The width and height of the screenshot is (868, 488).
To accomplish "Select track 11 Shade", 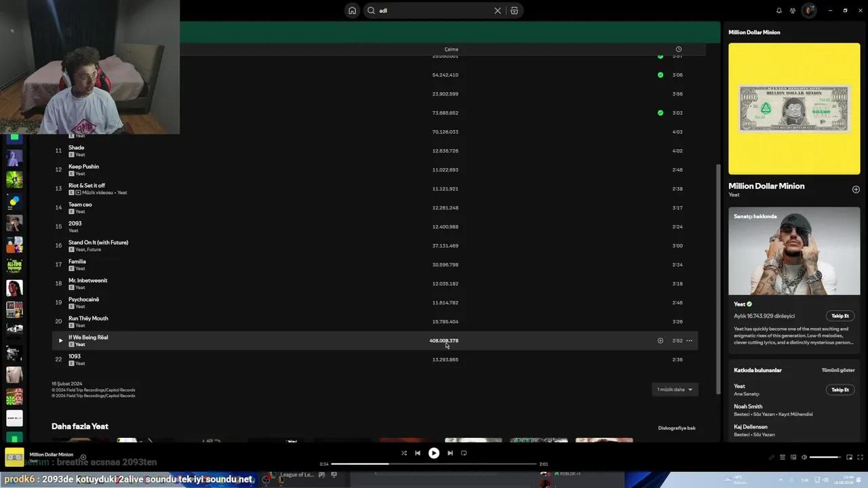I will (374, 151).
